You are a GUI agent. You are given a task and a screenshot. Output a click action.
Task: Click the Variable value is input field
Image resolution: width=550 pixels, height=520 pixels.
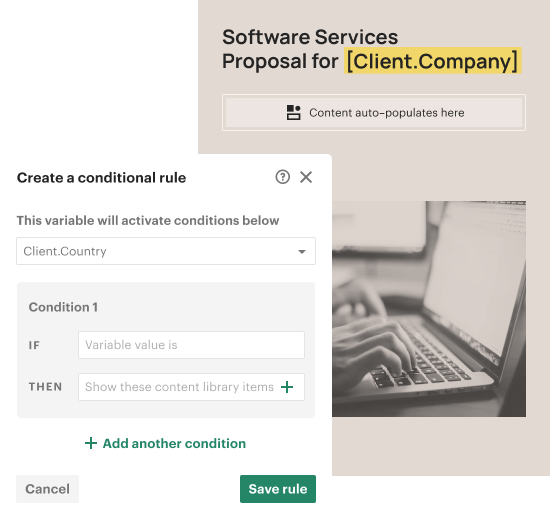[191, 345]
